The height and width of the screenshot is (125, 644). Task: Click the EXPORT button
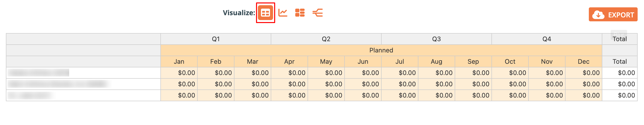(x=613, y=14)
